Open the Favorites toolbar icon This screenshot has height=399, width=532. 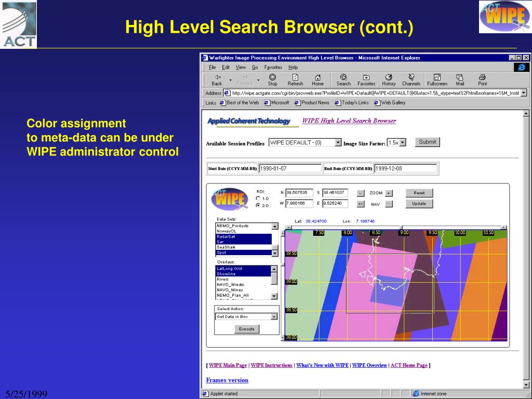(366, 80)
